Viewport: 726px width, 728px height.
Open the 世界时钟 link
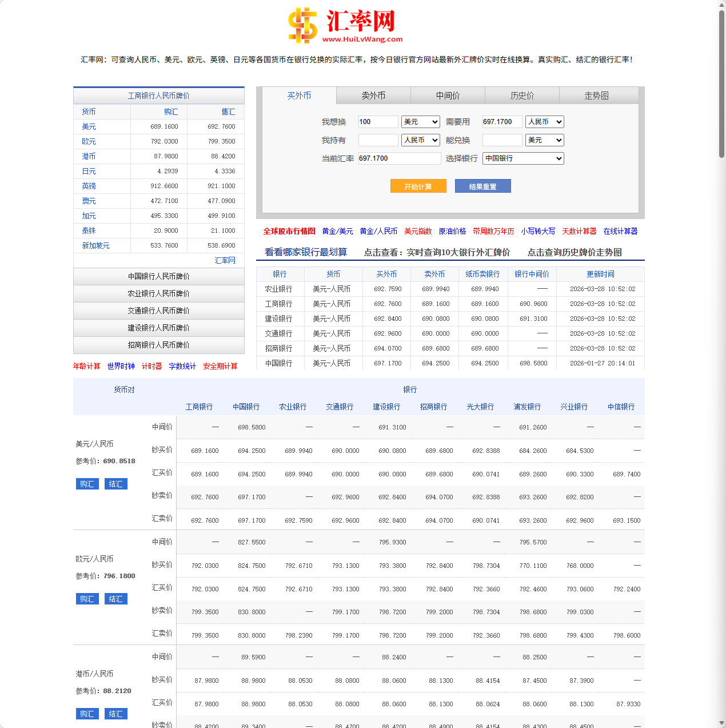coord(121,366)
